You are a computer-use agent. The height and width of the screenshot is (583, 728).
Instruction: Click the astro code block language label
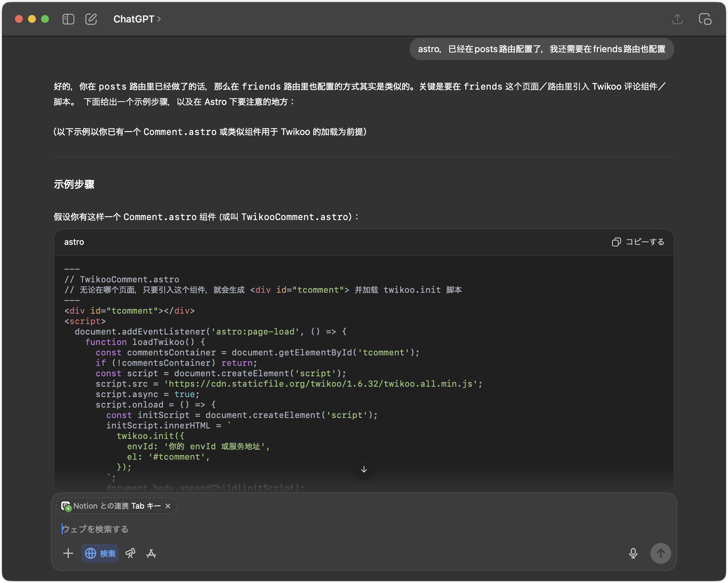74,242
